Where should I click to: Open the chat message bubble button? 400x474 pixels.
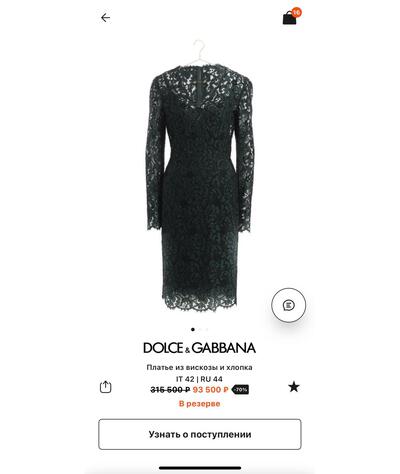[x=288, y=305]
